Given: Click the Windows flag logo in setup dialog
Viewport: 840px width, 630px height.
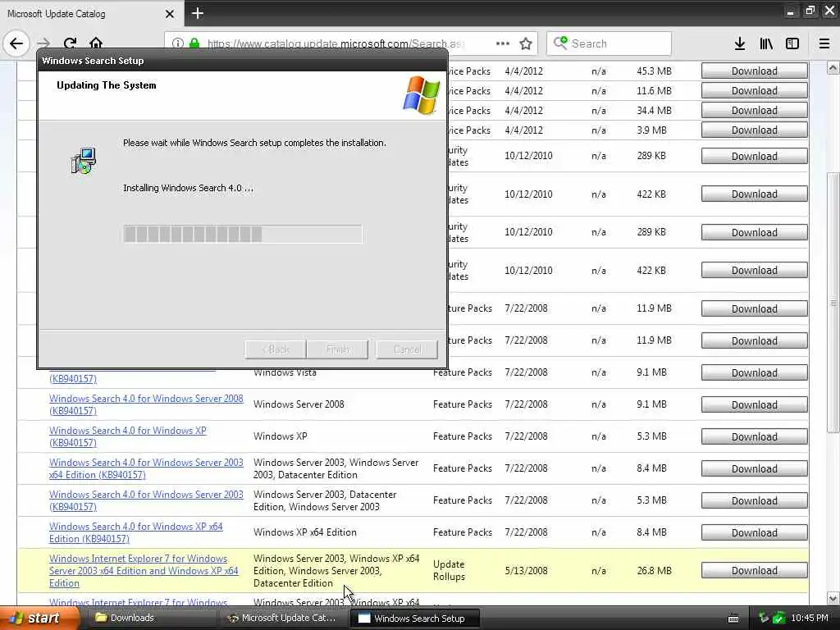Looking at the screenshot, I should (422, 95).
